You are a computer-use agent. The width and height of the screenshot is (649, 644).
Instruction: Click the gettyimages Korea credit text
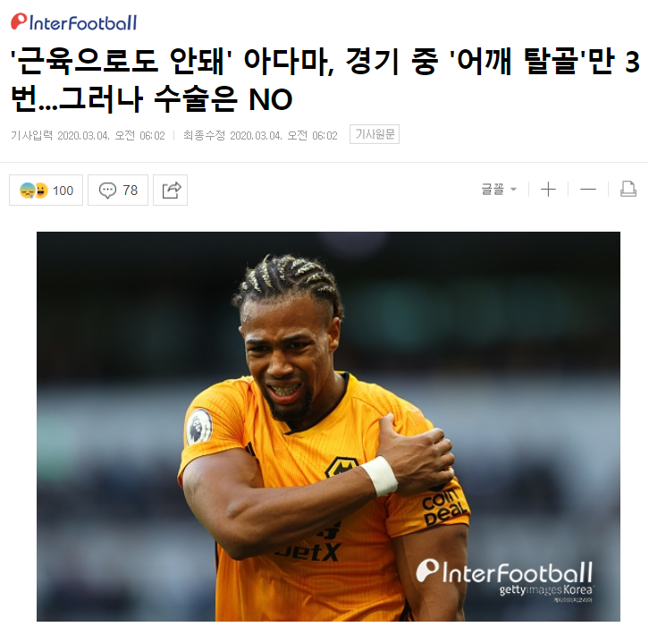(546, 589)
